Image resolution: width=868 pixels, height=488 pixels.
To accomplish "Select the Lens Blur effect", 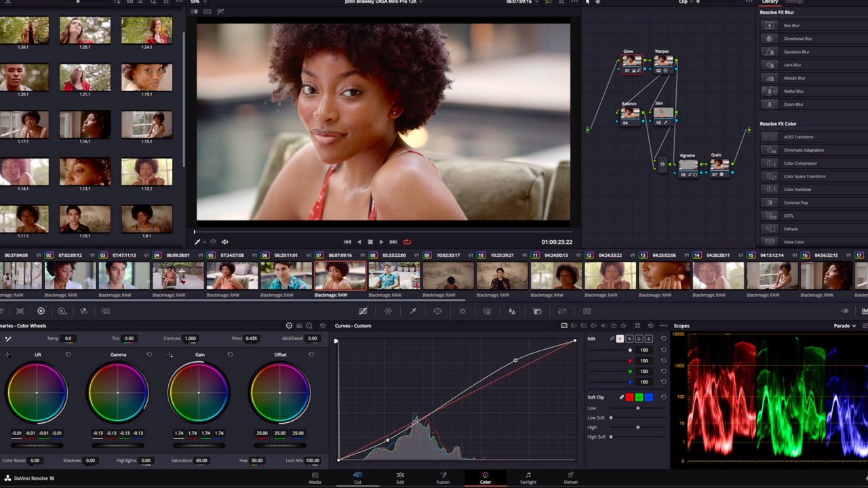I will coord(814,64).
